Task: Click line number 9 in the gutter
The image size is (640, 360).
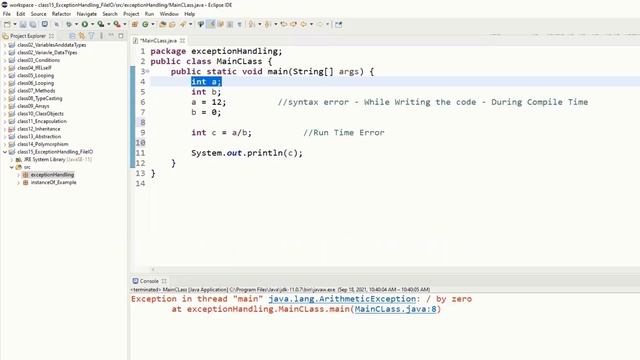Action: [x=142, y=133]
